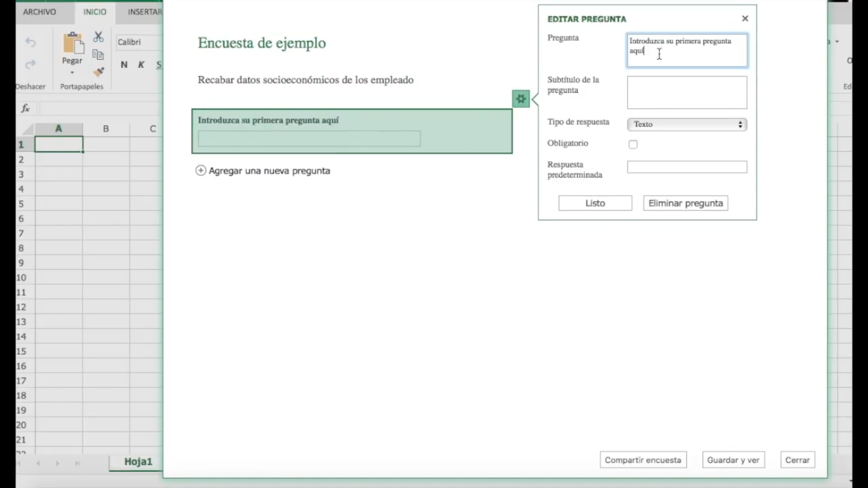868x488 pixels.
Task: Click the Redo arrow icon
Action: (x=30, y=65)
